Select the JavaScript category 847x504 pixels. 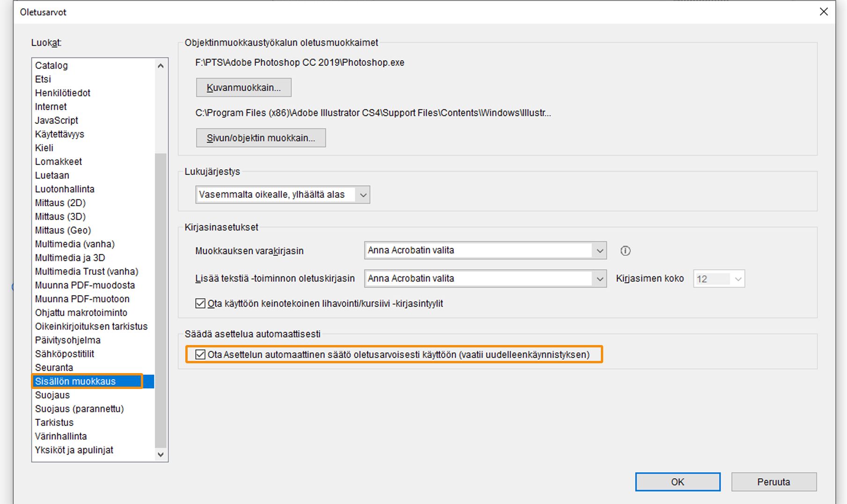click(56, 120)
